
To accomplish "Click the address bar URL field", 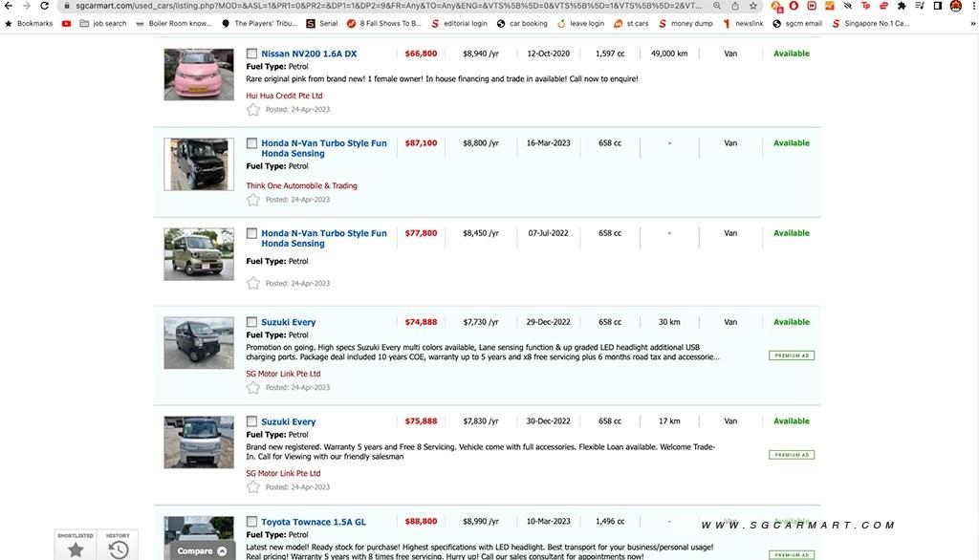I will point(382,6).
